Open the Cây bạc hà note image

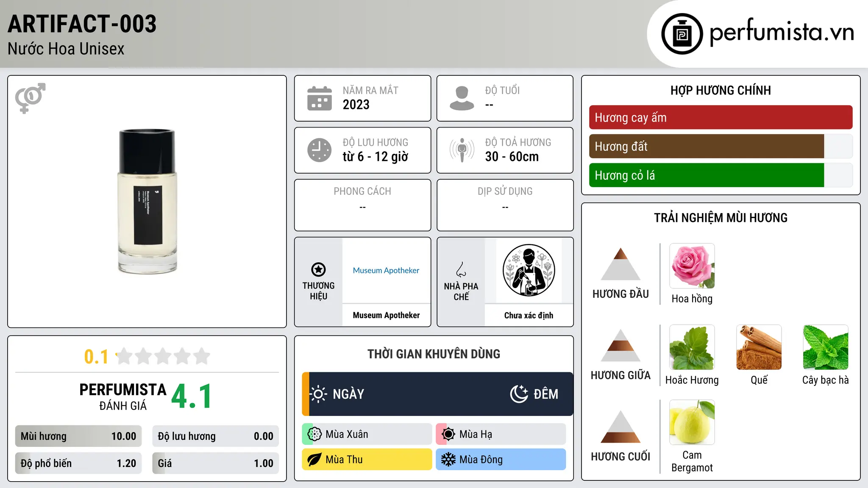click(x=826, y=347)
